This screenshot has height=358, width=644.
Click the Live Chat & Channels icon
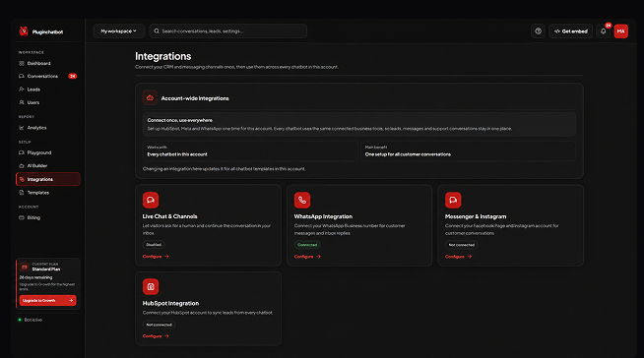151,200
